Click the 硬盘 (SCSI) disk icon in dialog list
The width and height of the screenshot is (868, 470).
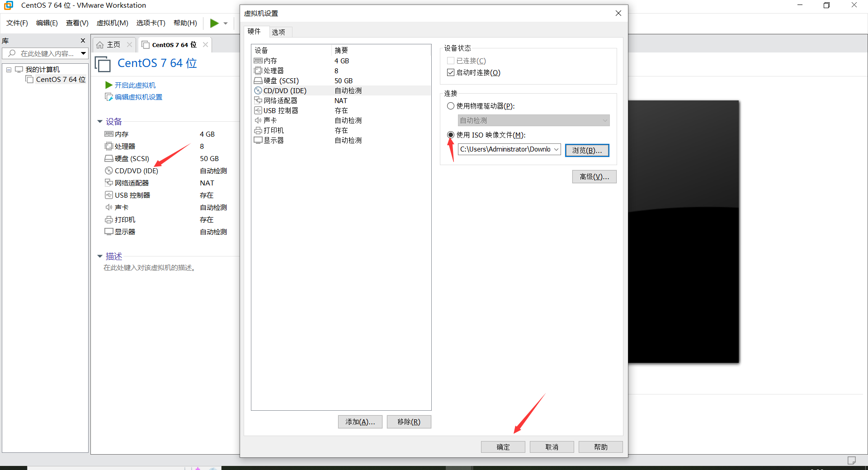(258, 81)
